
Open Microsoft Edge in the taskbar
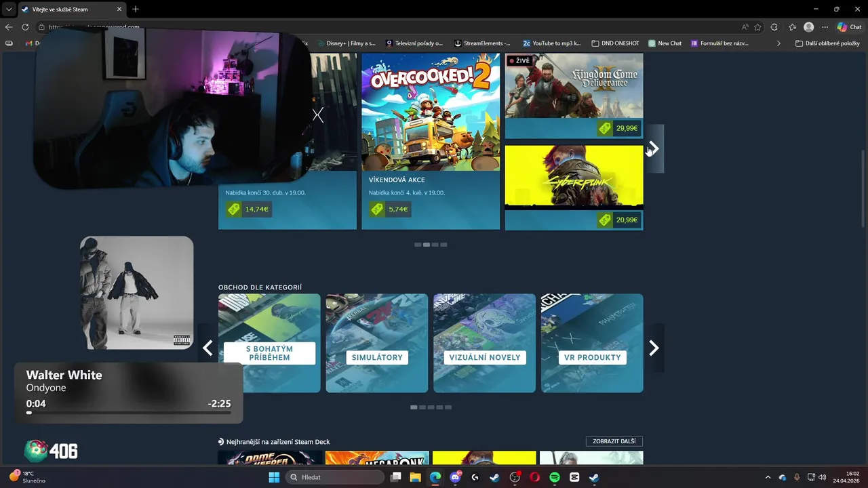click(435, 477)
